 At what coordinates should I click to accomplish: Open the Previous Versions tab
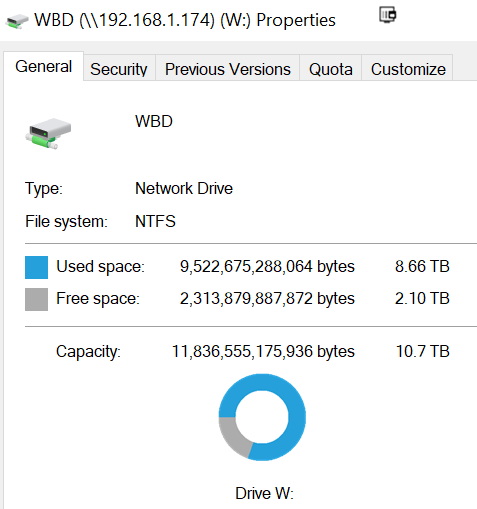(x=228, y=69)
